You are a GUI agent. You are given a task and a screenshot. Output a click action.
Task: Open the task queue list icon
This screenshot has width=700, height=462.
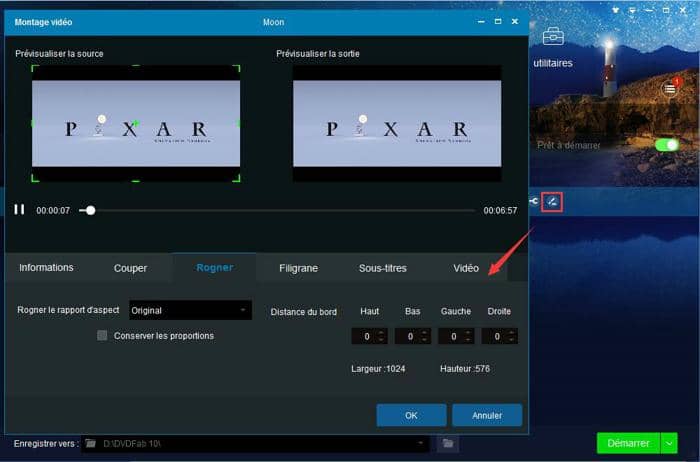point(670,89)
